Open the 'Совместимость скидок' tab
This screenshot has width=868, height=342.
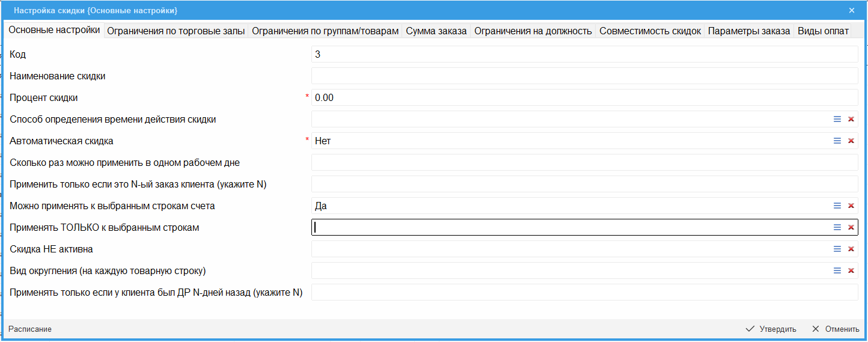pos(650,31)
